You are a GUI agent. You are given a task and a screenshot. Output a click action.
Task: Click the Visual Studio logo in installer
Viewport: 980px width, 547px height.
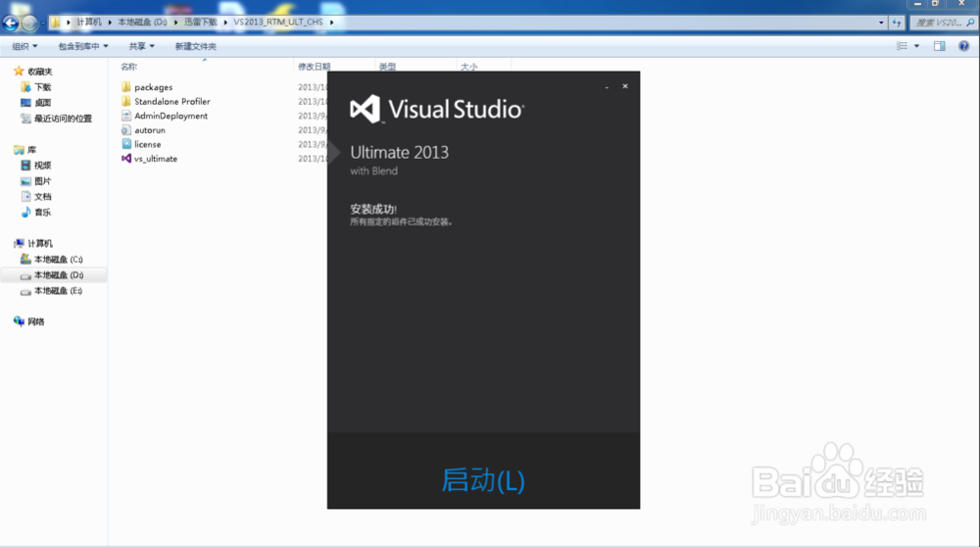[437, 110]
